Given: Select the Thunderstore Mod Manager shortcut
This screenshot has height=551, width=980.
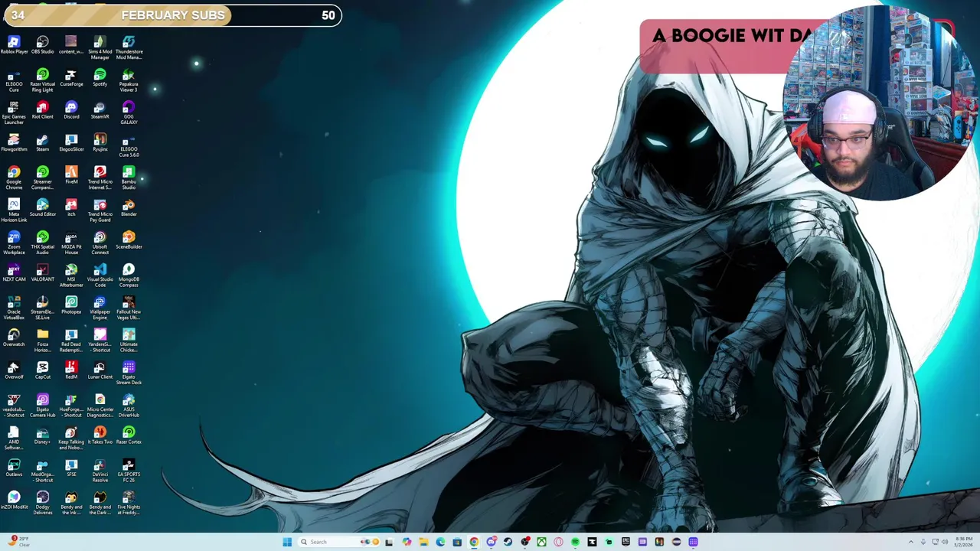Looking at the screenshot, I should pyautogui.click(x=129, y=47).
